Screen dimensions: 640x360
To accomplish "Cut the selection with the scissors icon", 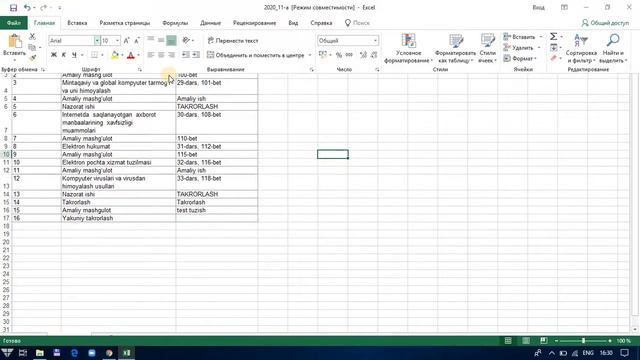I will point(32,37).
